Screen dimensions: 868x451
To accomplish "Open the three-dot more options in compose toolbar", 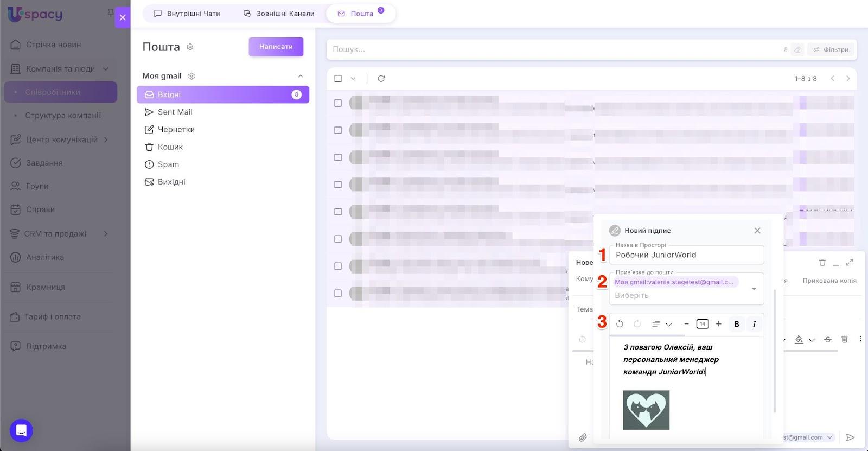I will [x=860, y=340].
